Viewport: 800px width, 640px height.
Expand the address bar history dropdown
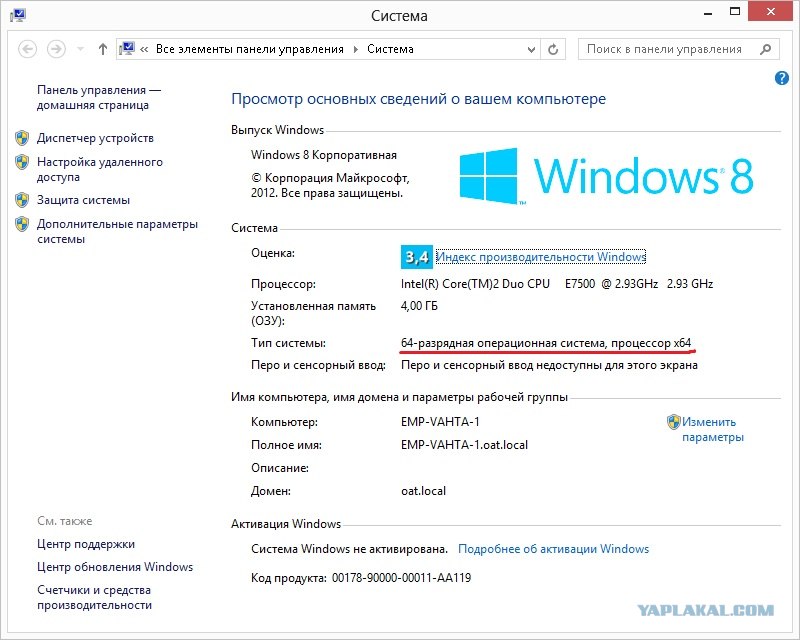(529, 48)
